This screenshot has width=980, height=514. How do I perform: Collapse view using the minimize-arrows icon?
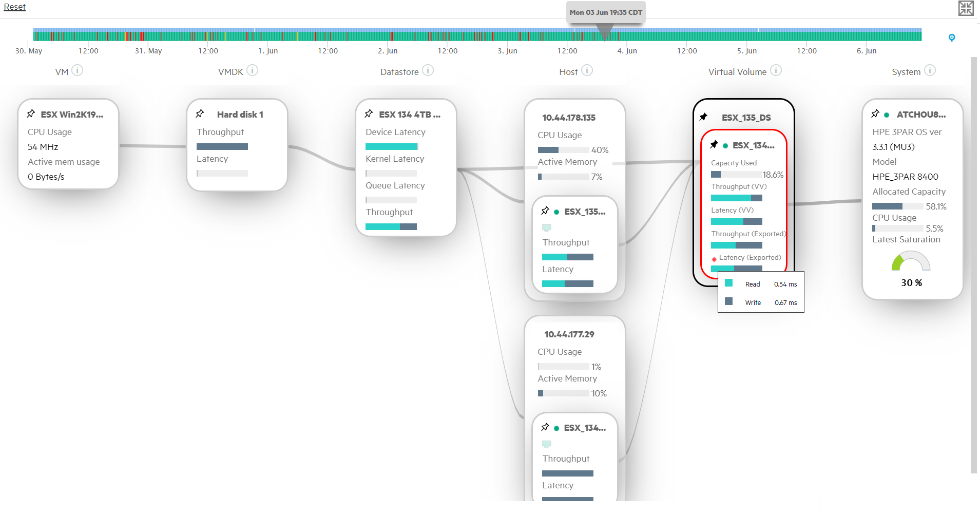966,8
